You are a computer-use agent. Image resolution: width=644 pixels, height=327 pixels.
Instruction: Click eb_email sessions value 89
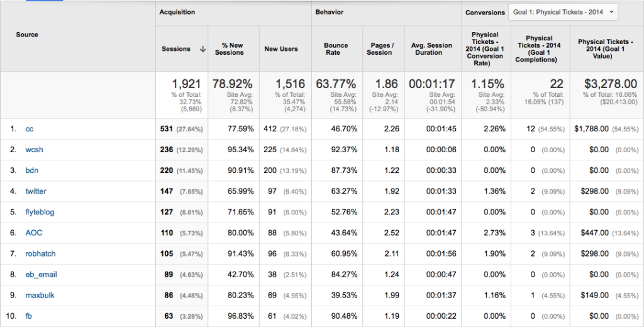(169, 274)
